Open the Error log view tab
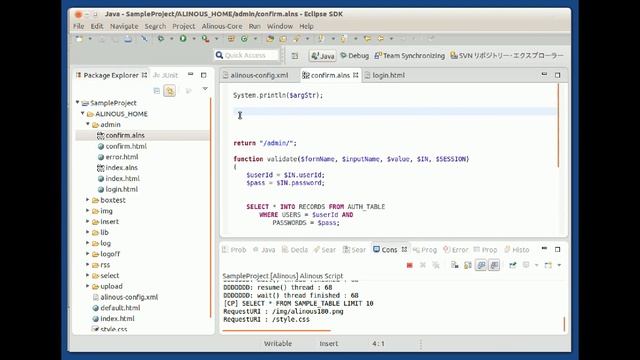The height and width of the screenshot is (360, 640). tap(456, 249)
